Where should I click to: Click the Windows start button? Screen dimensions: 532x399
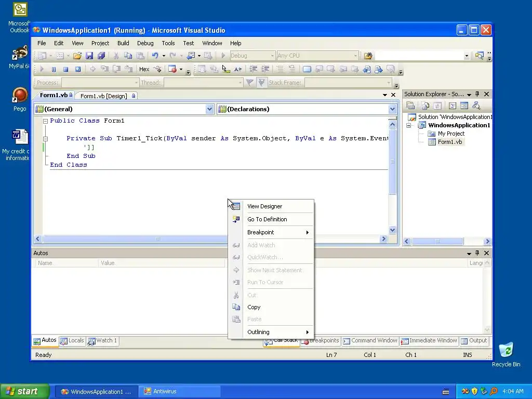coord(24,392)
